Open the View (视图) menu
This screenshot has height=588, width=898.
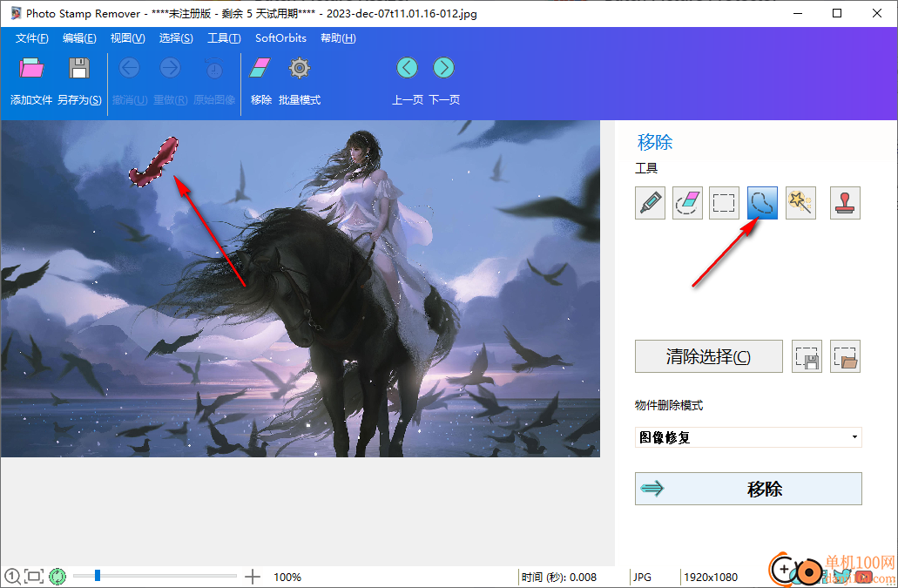(x=128, y=38)
